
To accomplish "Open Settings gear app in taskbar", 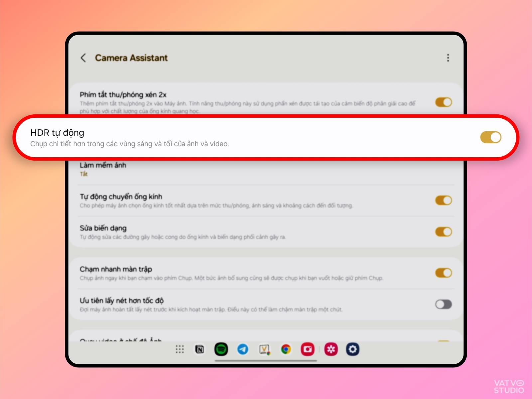I will pyautogui.click(x=352, y=349).
